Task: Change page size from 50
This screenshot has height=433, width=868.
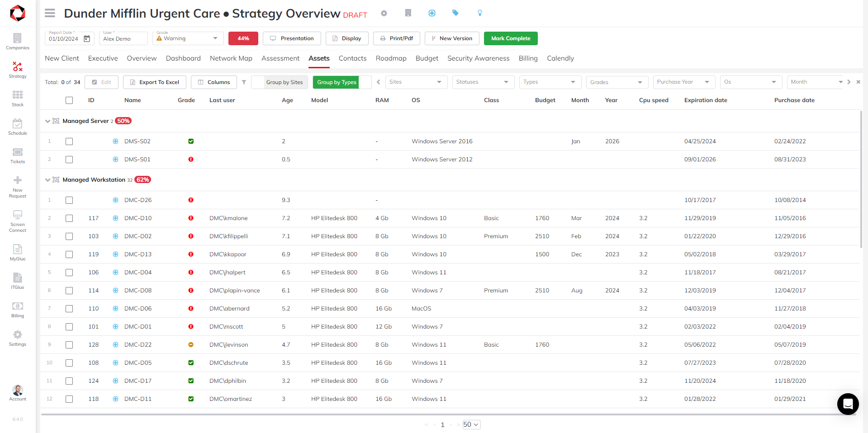Action: pos(471,424)
